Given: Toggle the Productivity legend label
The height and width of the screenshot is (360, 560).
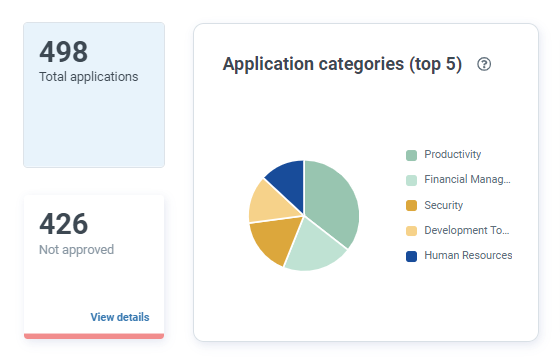Looking at the screenshot, I should tap(452, 154).
